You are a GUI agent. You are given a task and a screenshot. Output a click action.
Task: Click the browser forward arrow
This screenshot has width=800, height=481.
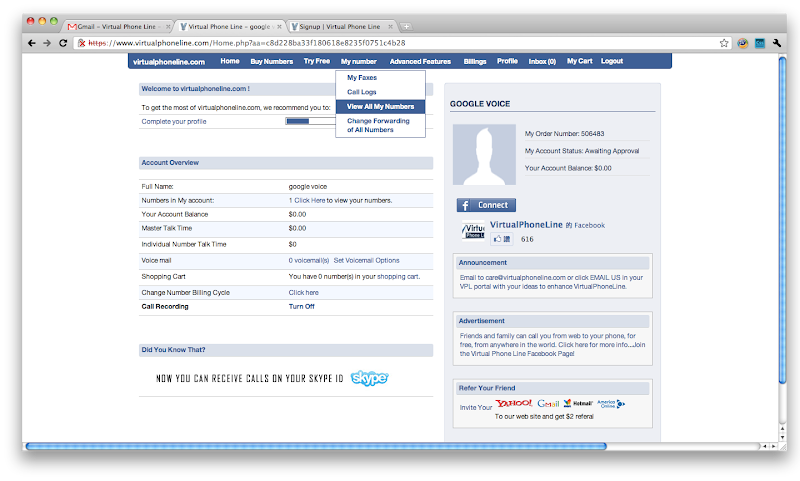[x=47, y=43]
